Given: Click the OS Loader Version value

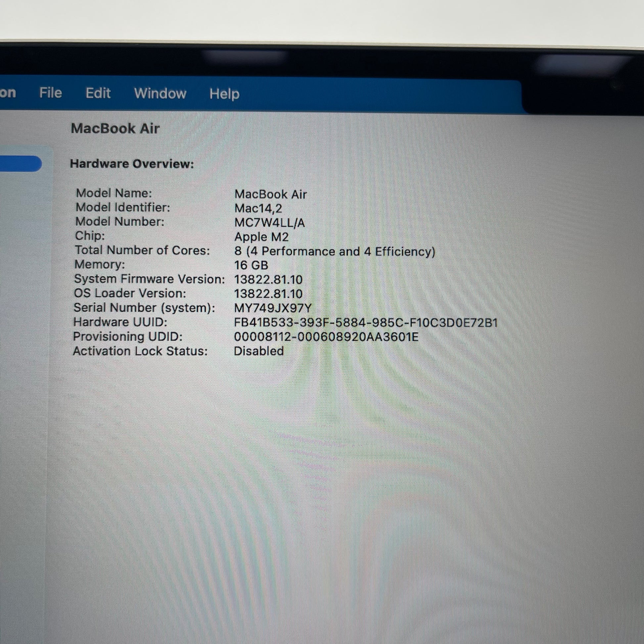Looking at the screenshot, I should (x=268, y=294).
